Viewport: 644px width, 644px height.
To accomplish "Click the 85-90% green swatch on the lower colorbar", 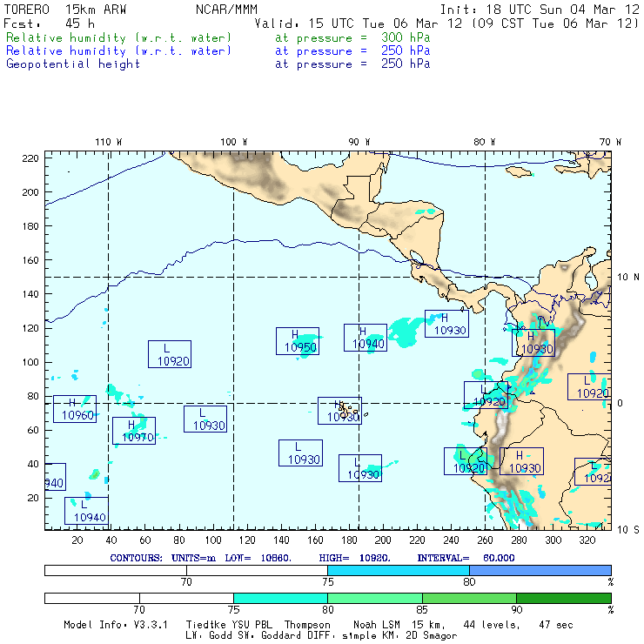I will [469, 598].
